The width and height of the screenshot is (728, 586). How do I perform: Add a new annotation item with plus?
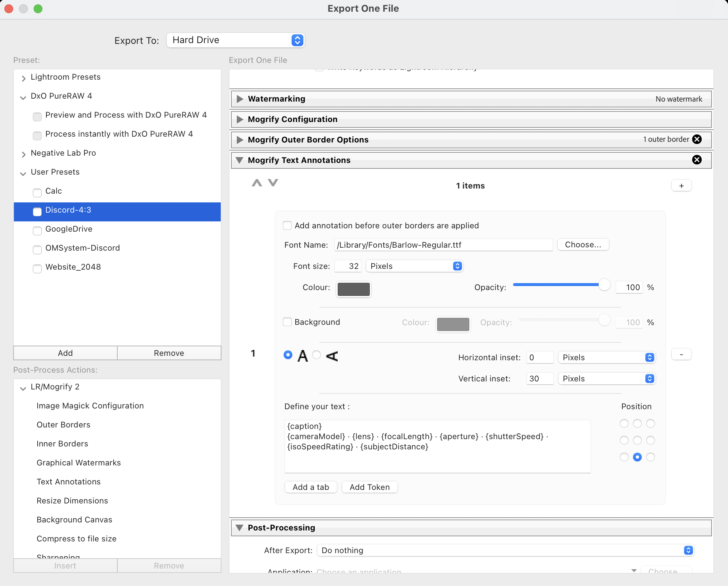(681, 186)
